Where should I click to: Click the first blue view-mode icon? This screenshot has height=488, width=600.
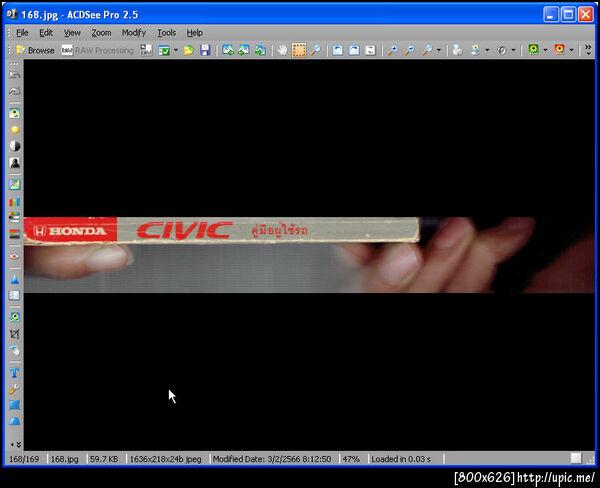pyautogui.click(x=338, y=50)
